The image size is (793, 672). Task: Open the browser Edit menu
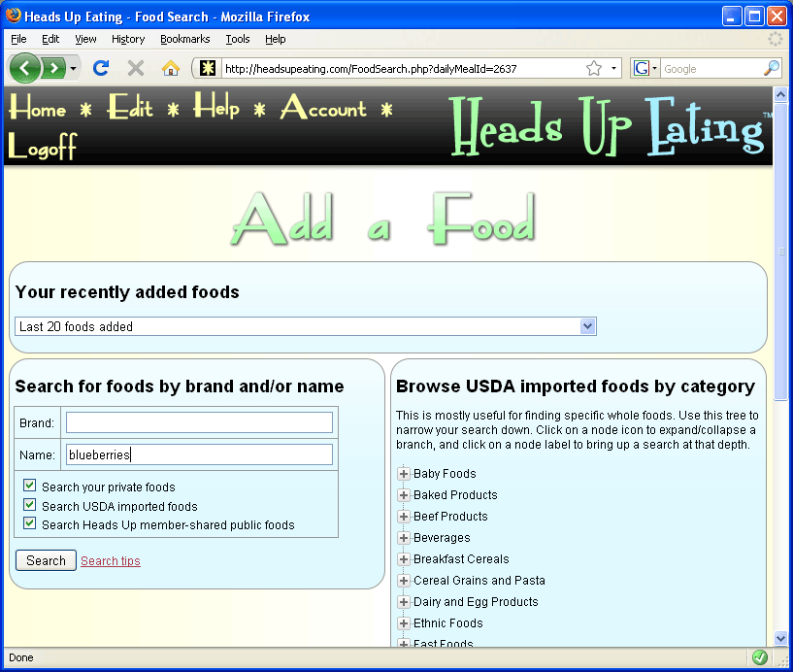(x=50, y=39)
